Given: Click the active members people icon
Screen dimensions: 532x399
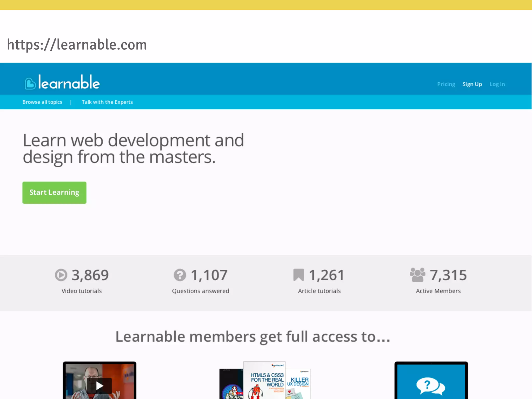Looking at the screenshot, I should 417,275.
